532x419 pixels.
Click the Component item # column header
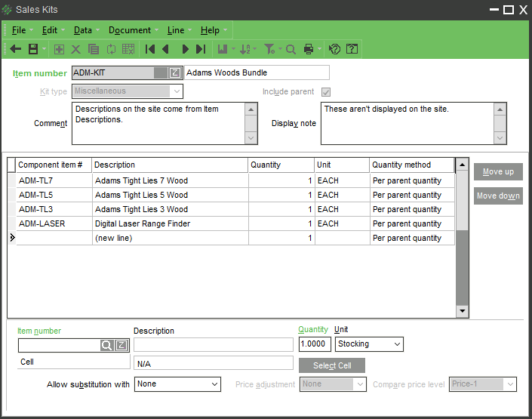[x=54, y=165]
